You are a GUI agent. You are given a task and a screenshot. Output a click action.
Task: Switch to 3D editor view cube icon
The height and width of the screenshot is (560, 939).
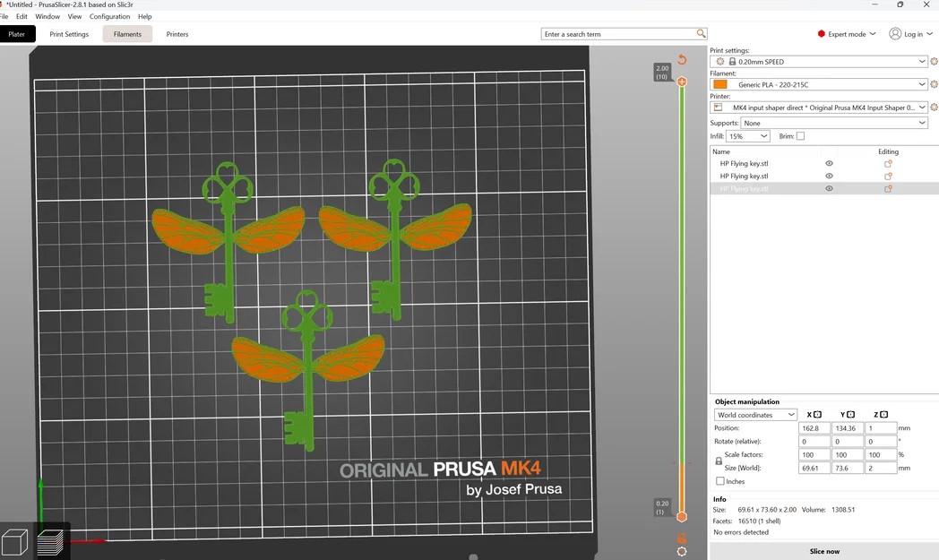point(14,542)
